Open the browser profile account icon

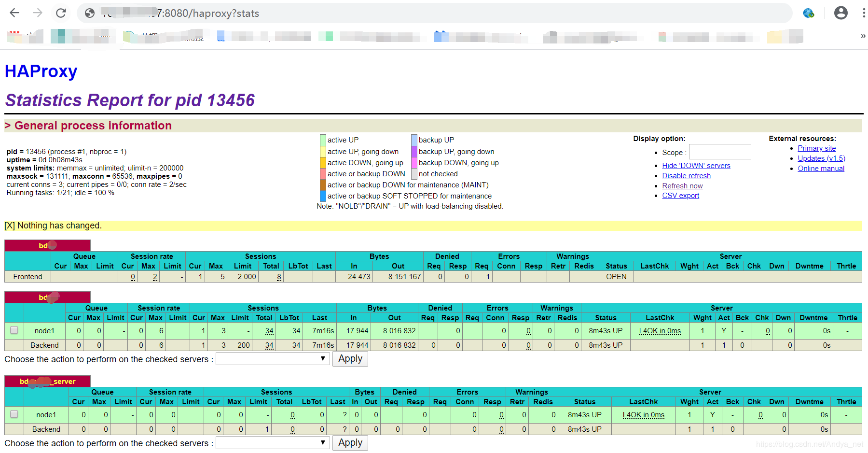(841, 13)
